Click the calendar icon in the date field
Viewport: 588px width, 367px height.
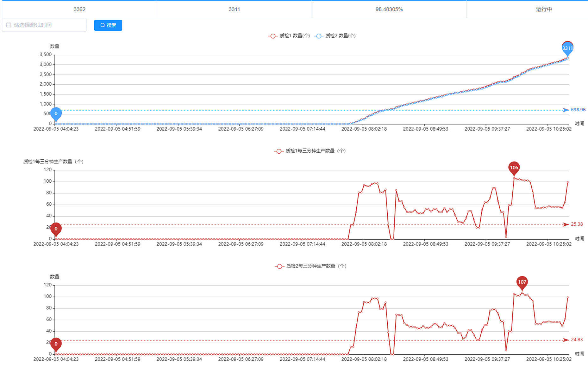[9, 25]
